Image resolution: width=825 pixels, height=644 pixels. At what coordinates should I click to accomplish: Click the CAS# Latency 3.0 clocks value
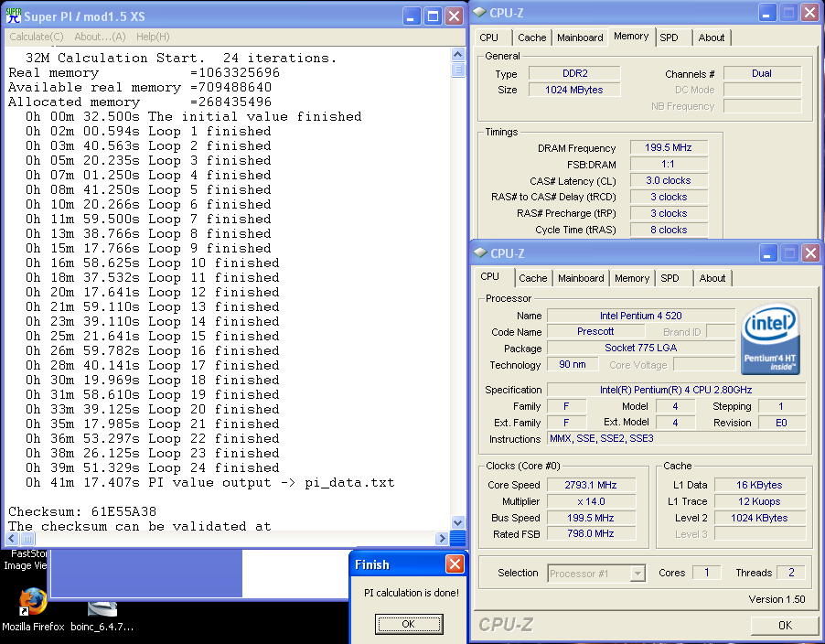pyautogui.click(x=669, y=180)
